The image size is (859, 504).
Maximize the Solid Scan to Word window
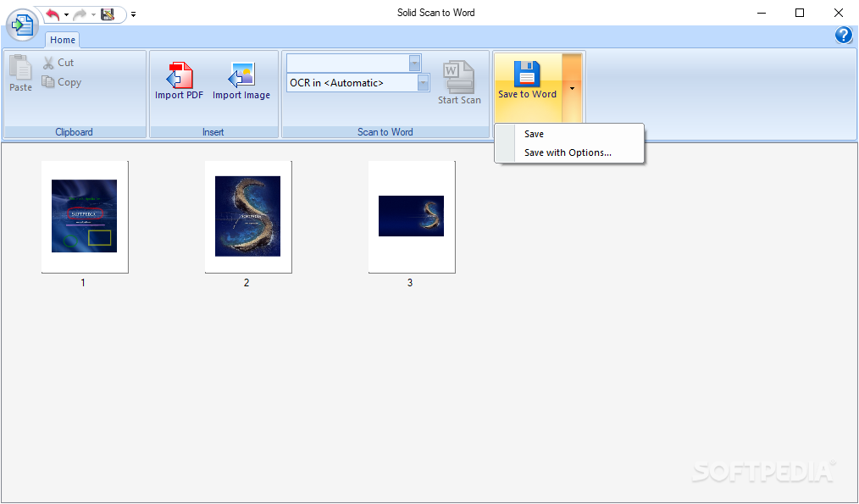point(800,14)
